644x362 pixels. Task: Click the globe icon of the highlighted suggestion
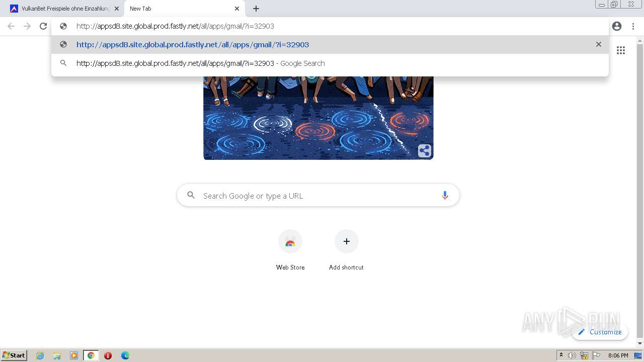pos(63,44)
